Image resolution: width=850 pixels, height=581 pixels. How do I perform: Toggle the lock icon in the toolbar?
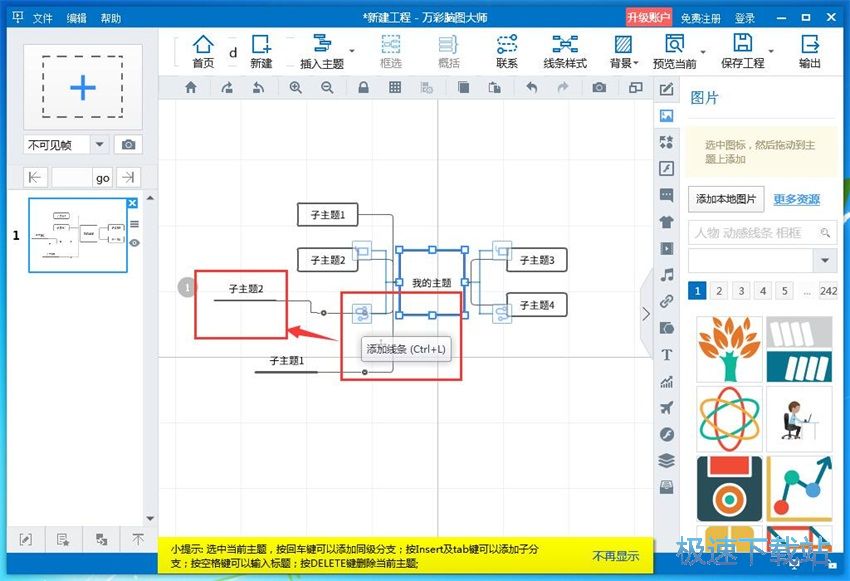363,87
